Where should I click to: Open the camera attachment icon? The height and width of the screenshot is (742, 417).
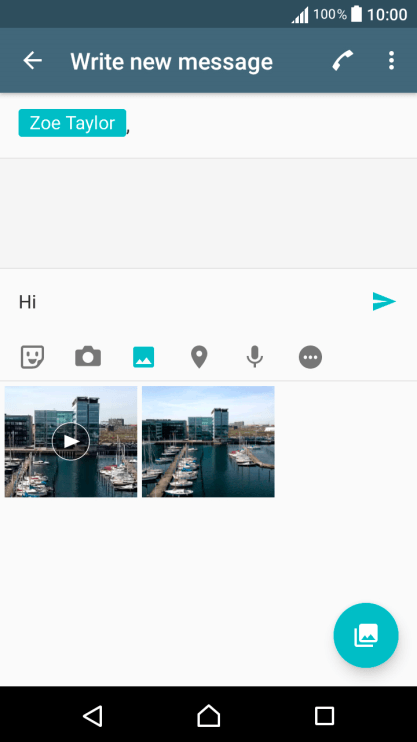tap(88, 356)
